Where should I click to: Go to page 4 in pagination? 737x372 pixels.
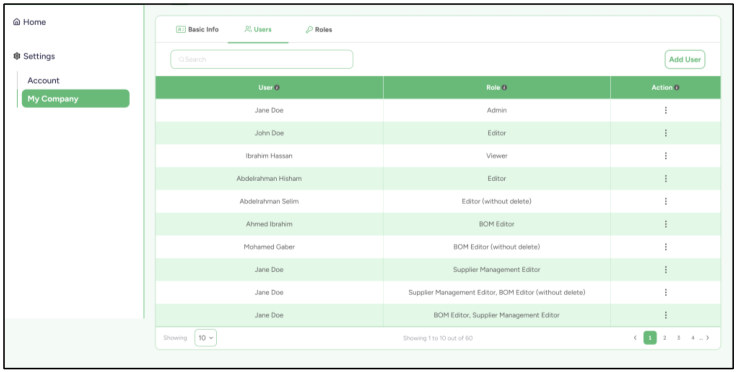coord(692,338)
